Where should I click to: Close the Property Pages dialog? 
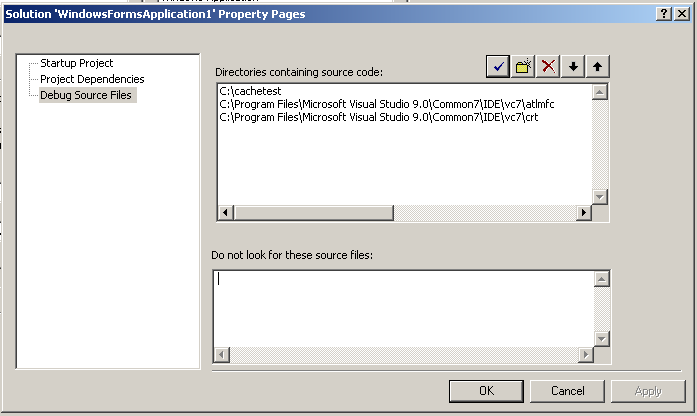click(x=682, y=14)
